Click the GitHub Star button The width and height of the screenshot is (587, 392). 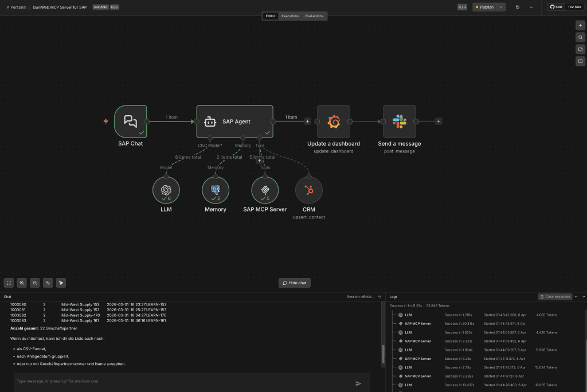556,7
